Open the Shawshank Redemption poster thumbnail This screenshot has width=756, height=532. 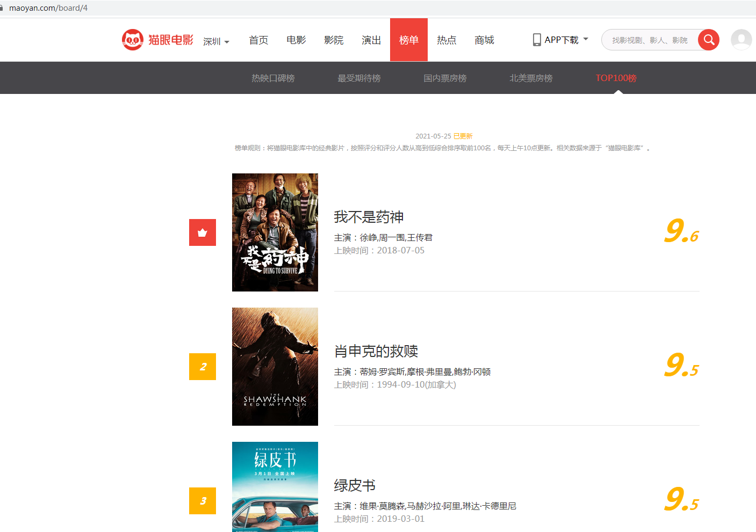(275, 367)
